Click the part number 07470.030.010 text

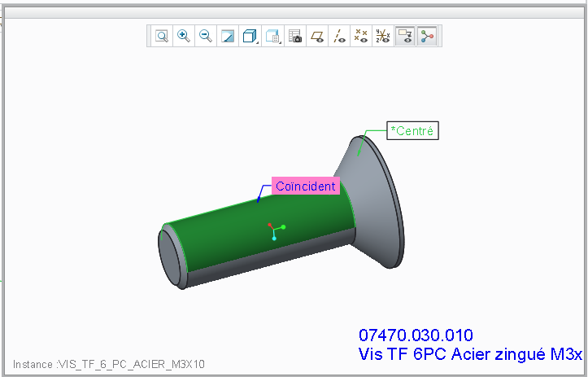coord(416,335)
